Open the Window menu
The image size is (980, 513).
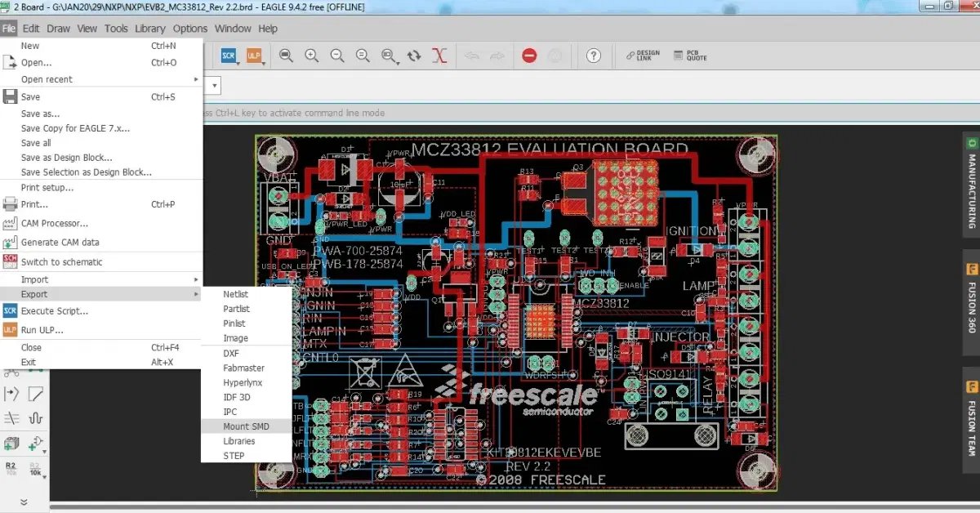pyautogui.click(x=233, y=28)
